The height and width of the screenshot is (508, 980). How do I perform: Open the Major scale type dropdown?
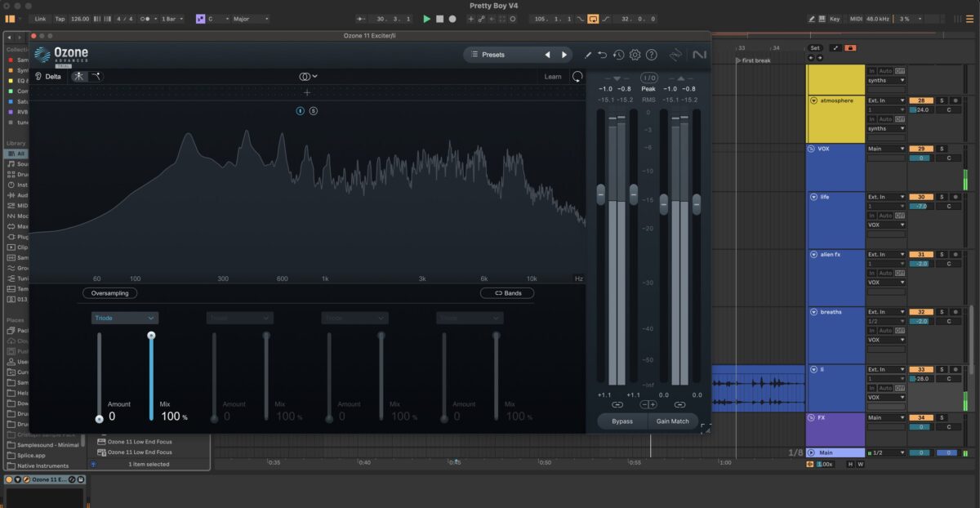[x=251, y=19]
